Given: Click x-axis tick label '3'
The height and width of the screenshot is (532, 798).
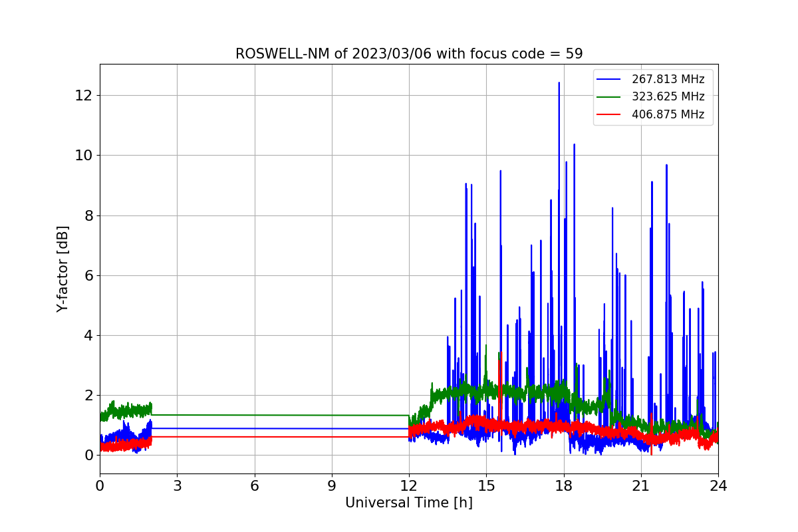Looking at the screenshot, I should tap(177, 485).
